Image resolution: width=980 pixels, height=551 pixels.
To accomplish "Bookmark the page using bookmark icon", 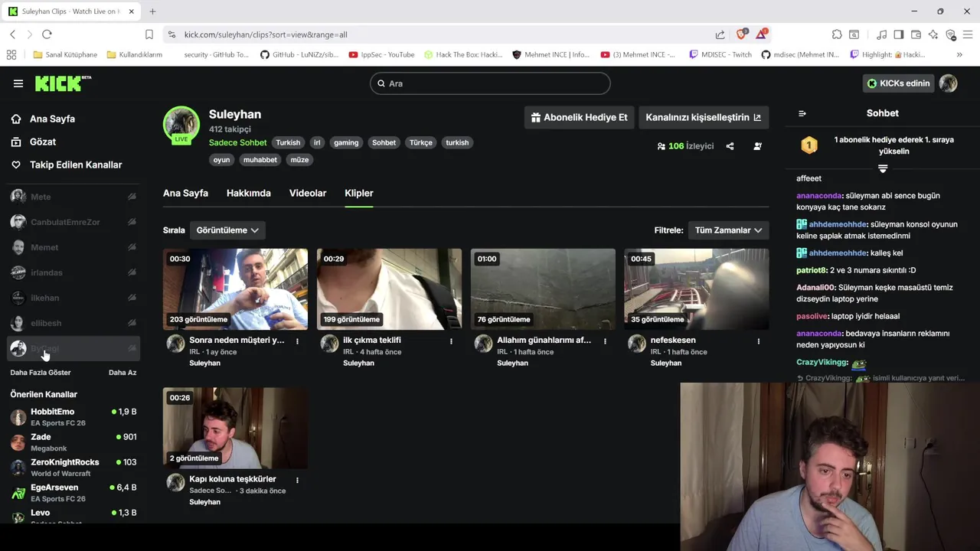I will [x=149, y=34].
